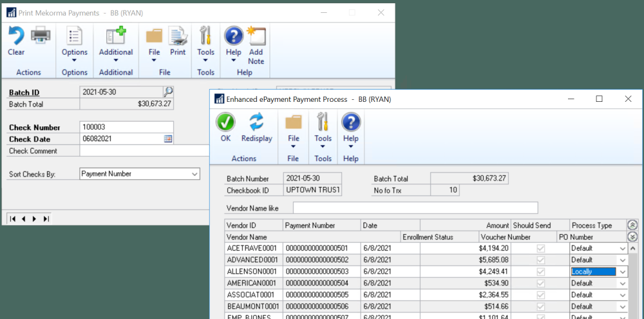Go to next record using navigation arrow

[x=34, y=219]
